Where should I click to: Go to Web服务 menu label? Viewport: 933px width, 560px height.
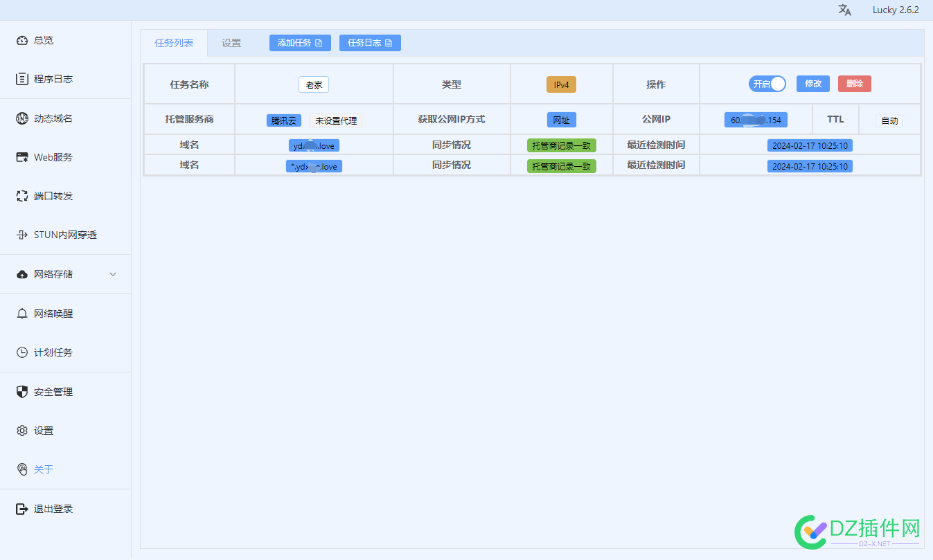click(x=53, y=157)
